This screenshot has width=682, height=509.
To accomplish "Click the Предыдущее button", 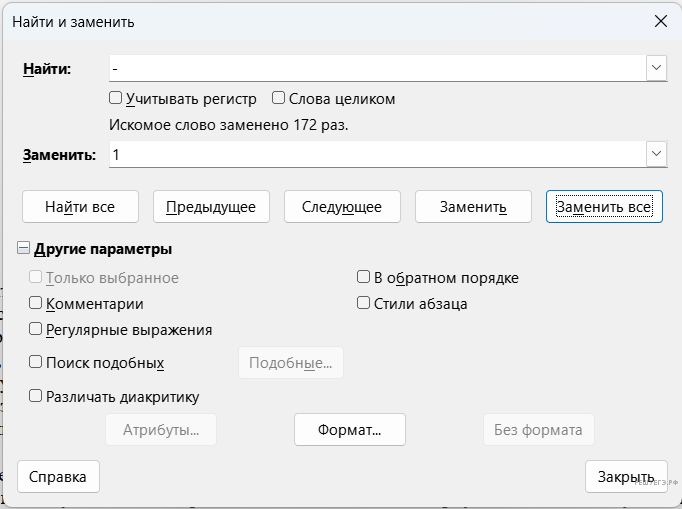I will pos(211,207).
